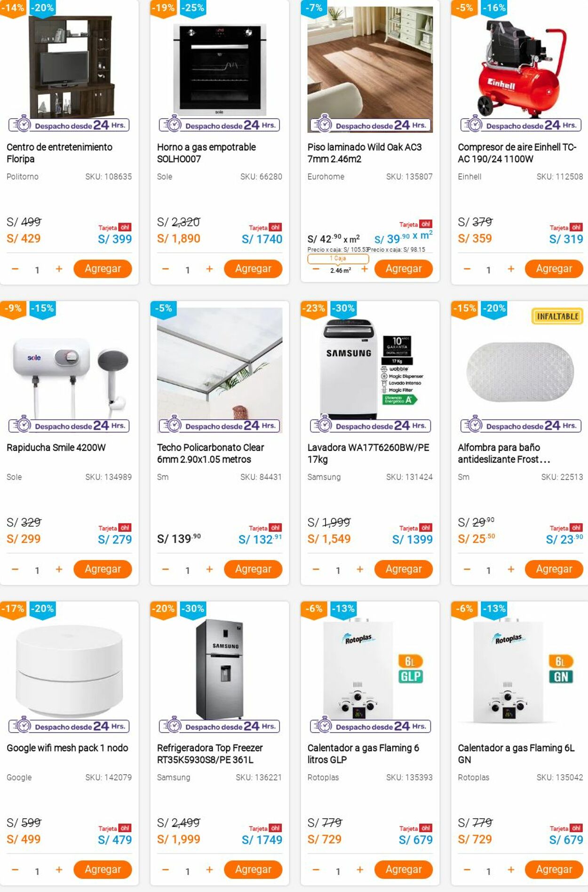Increase quantity for Lavadora Samsung 17kg
This screenshot has width=588, height=892.
click(360, 570)
